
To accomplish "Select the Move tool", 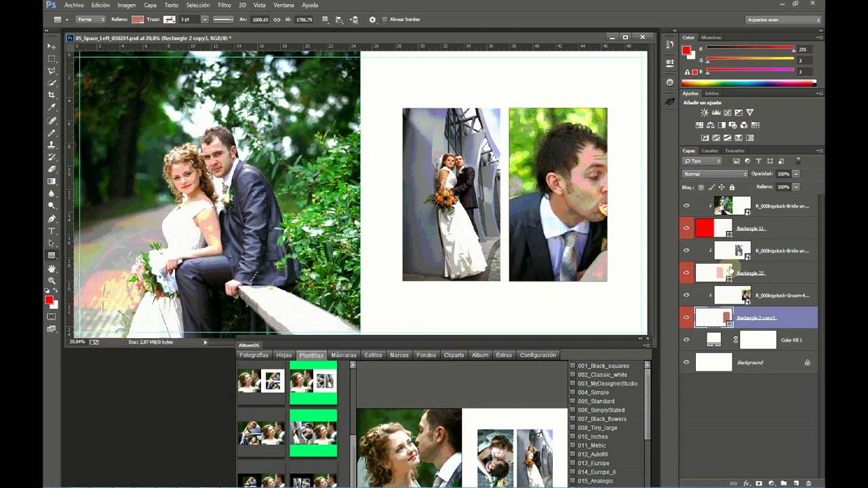I will click(52, 46).
